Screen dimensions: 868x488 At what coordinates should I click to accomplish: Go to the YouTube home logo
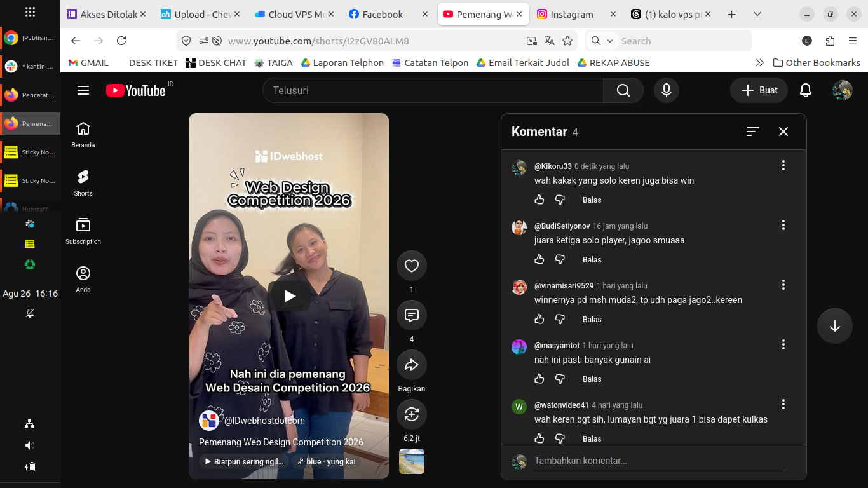136,90
